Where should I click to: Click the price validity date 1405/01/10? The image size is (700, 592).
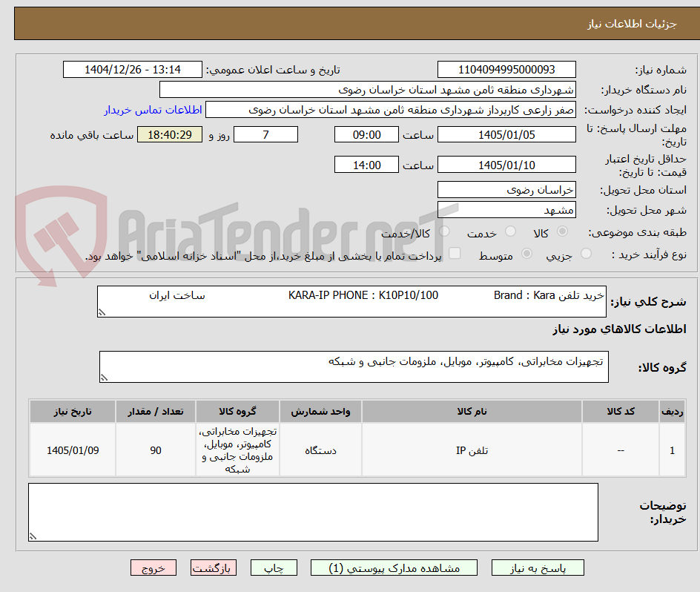tap(506, 165)
